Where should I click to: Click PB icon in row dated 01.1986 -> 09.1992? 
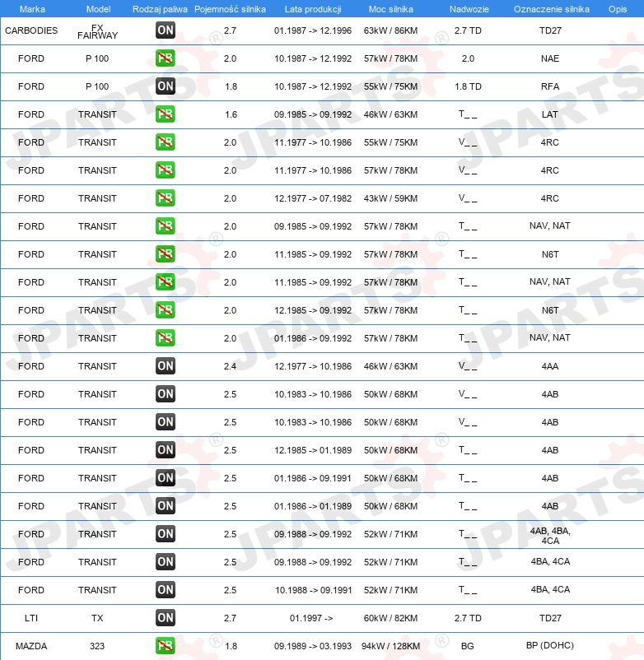click(165, 338)
